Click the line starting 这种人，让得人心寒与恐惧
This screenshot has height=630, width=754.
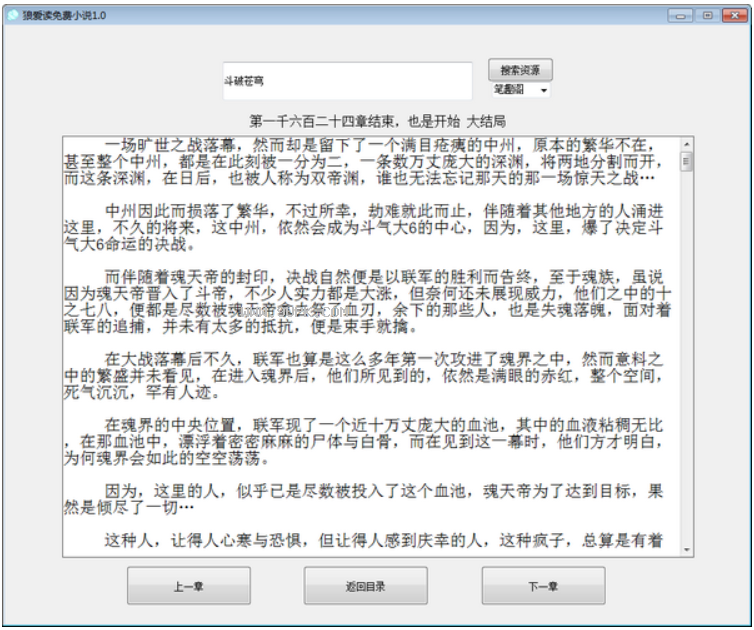pyautogui.click(x=384, y=540)
